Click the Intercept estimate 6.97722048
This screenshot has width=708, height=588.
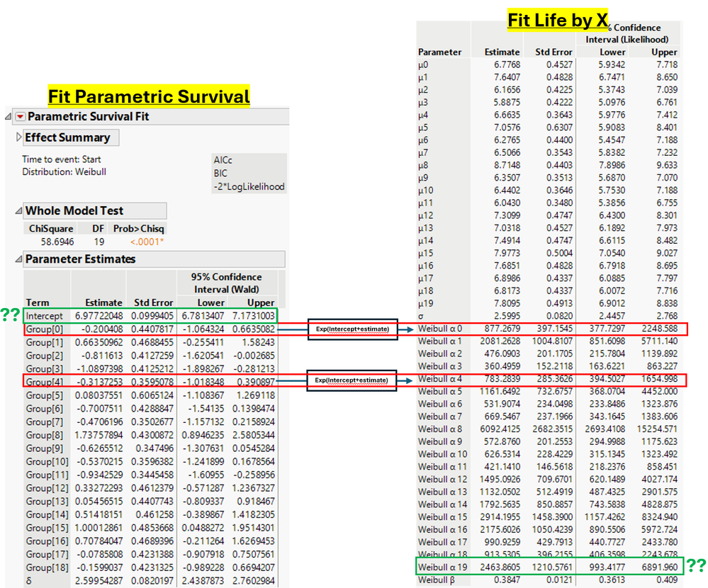[99, 316]
